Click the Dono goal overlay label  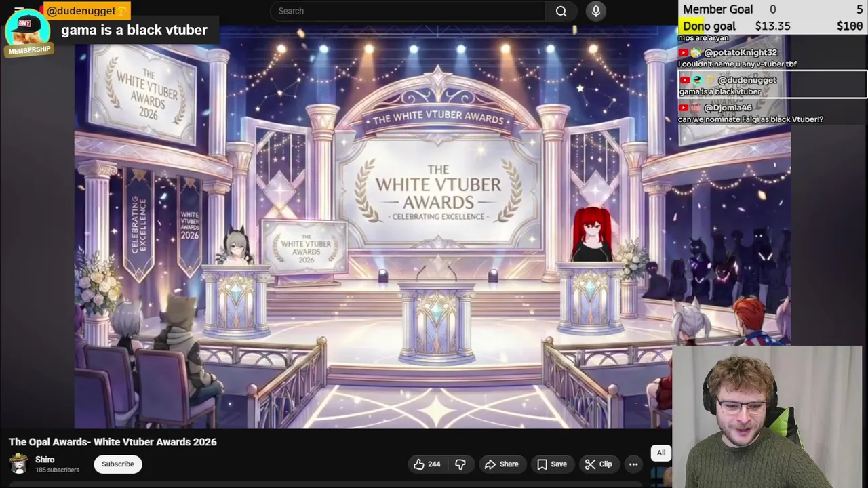click(709, 26)
